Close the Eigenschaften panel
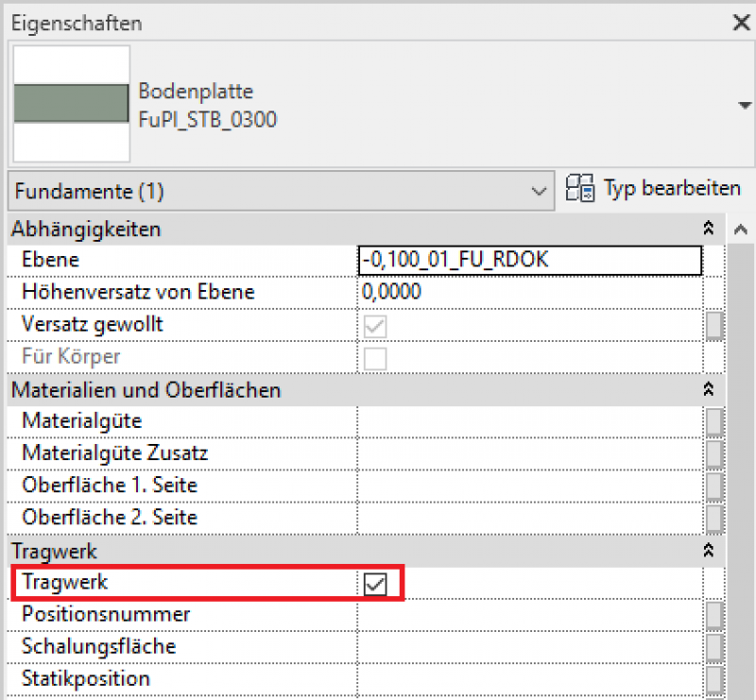Viewport: 756px width, 700px height. [x=741, y=24]
